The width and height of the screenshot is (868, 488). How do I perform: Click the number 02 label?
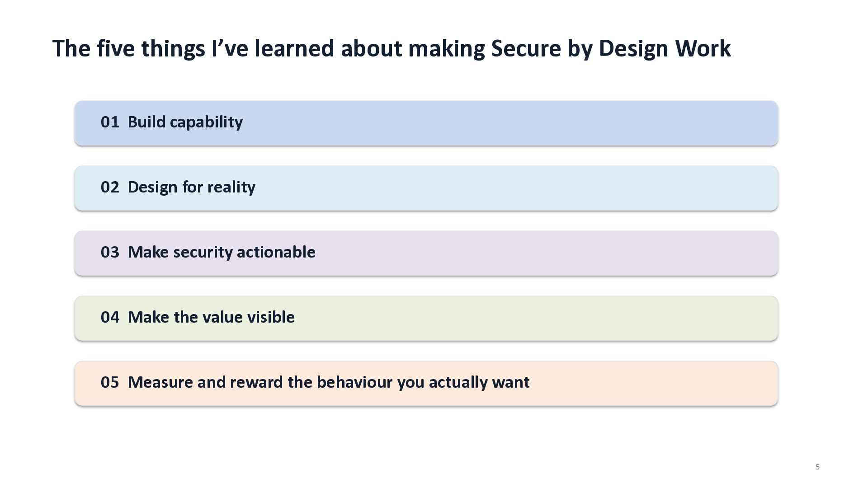[110, 187]
